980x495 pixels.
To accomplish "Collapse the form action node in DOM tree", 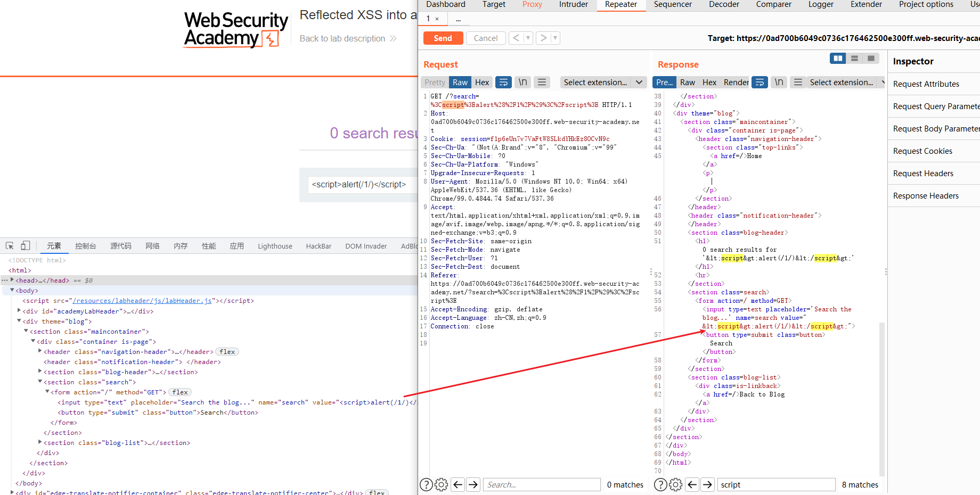I will click(47, 392).
